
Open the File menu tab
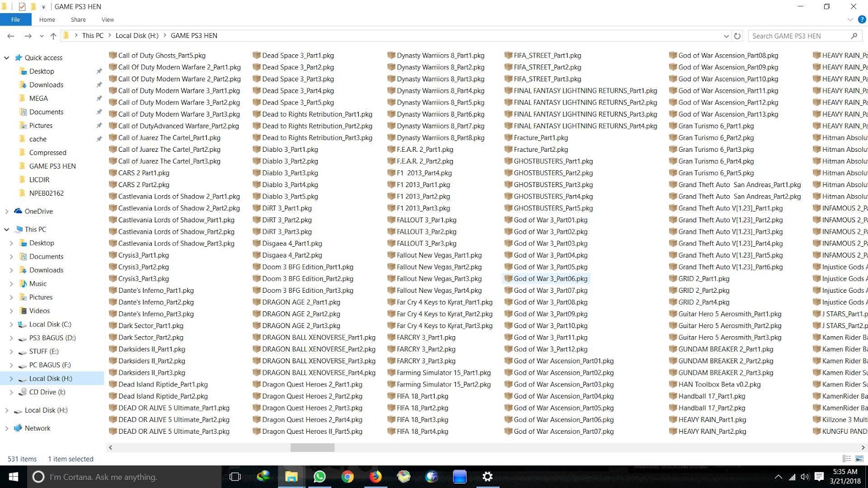16,20
